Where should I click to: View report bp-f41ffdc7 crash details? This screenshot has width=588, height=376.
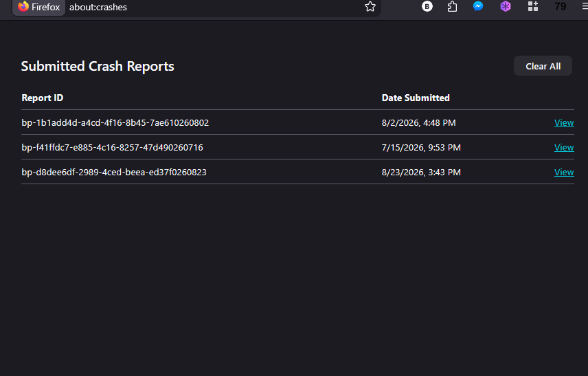point(564,148)
